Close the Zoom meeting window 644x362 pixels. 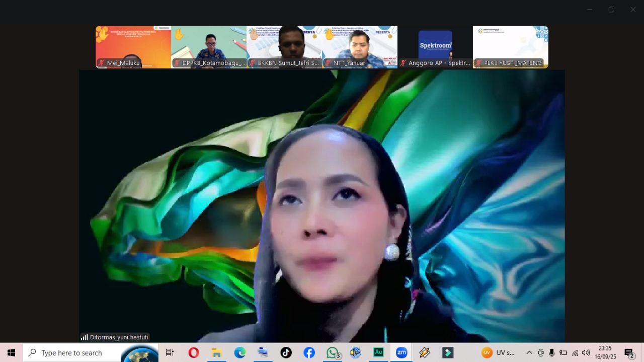(633, 9)
